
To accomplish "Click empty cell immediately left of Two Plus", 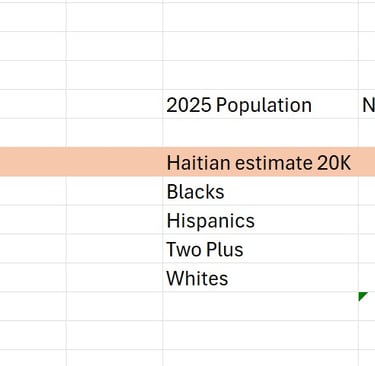I will tap(114, 248).
